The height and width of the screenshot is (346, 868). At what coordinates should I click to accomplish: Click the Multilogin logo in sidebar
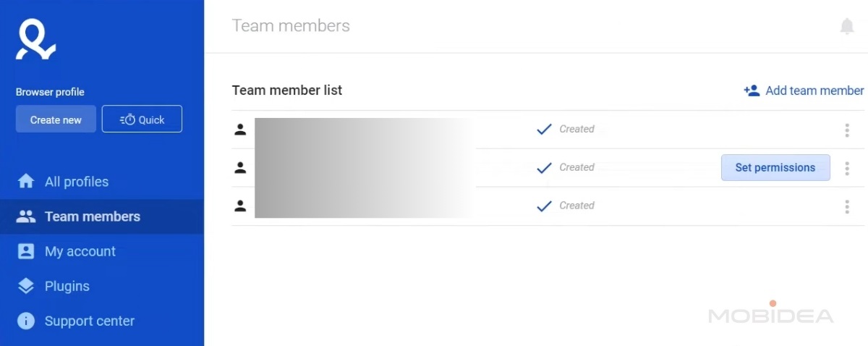[x=35, y=41]
